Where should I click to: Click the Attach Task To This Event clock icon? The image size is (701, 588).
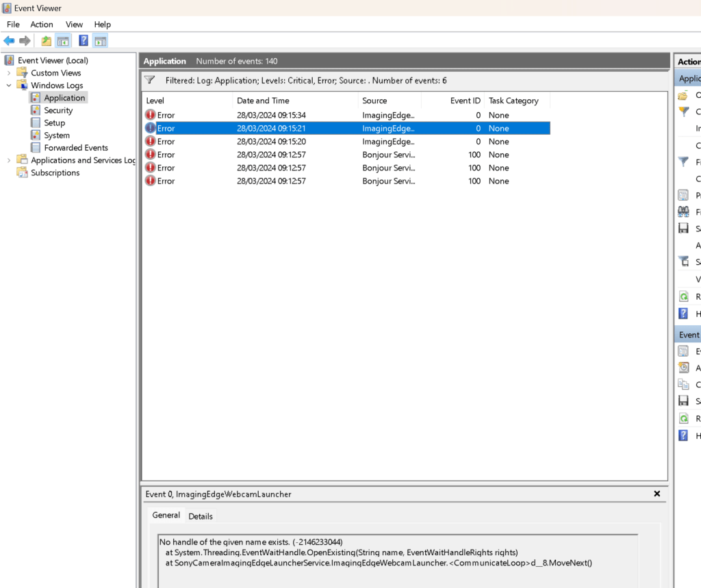(684, 368)
